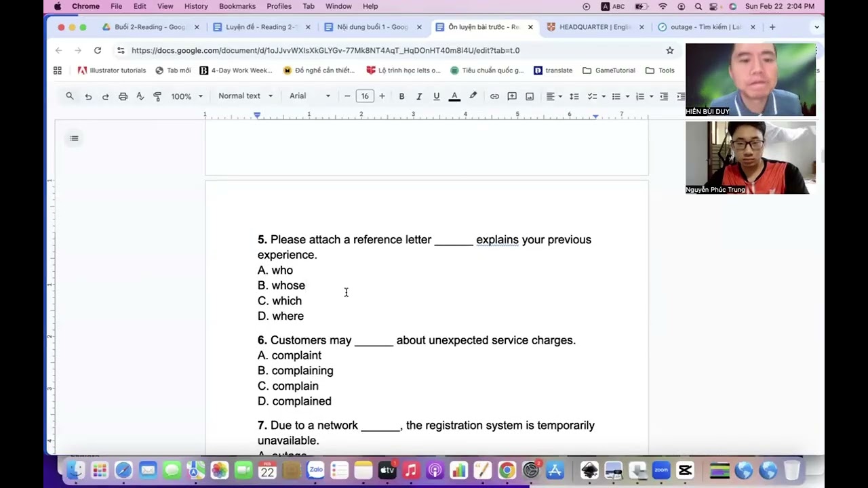This screenshot has height=488, width=868.
Task: Run spelling and grammar check
Action: pos(140,96)
